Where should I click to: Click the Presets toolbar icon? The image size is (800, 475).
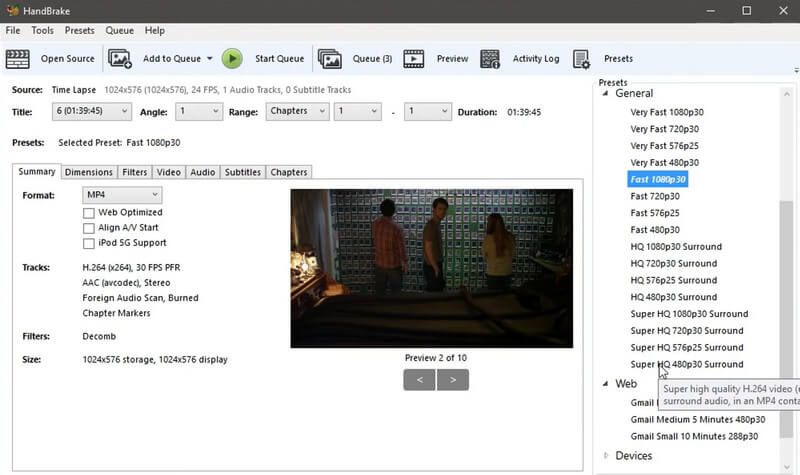pos(581,59)
